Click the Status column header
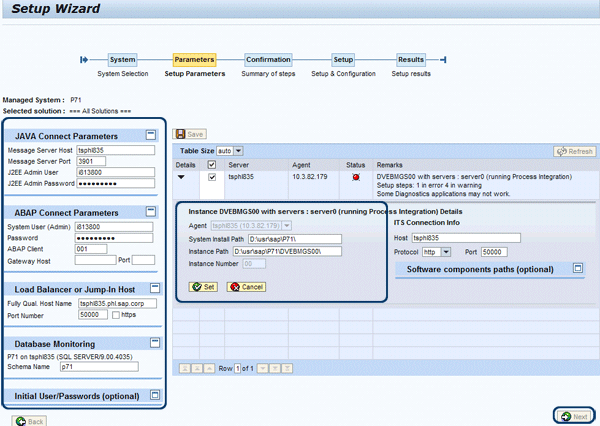Viewport: 600px width, 426px height. [355, 165]
